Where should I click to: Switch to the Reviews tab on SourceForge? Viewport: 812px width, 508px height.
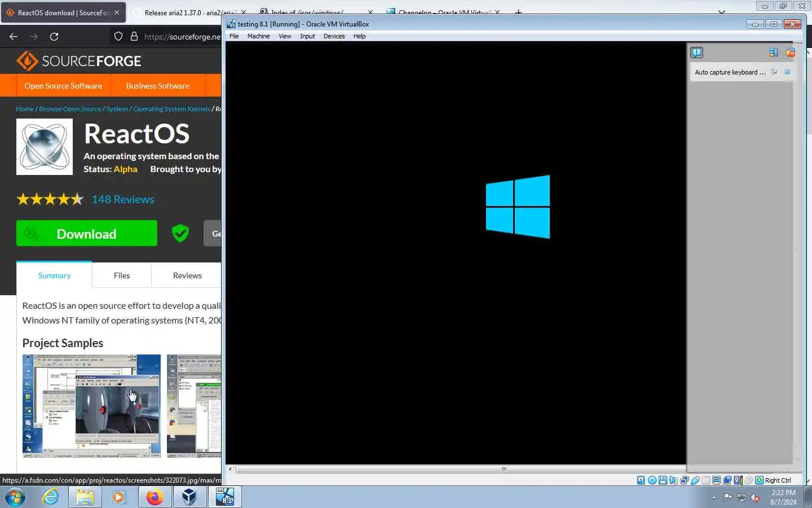187,275
